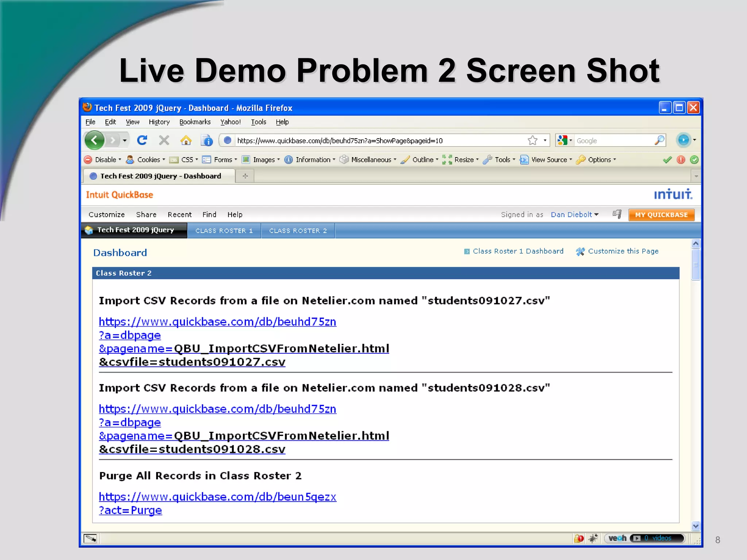Open the back/forward history dropdown arrow
The height and width of the screenshot is (560, 747).
pyautogui.click(x=124, y=140)
